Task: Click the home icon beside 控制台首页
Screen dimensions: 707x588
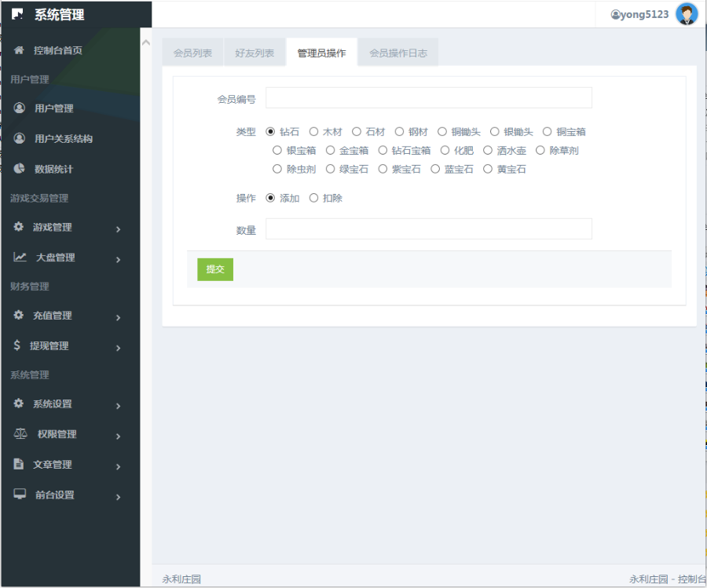Action: pos(19,50)
